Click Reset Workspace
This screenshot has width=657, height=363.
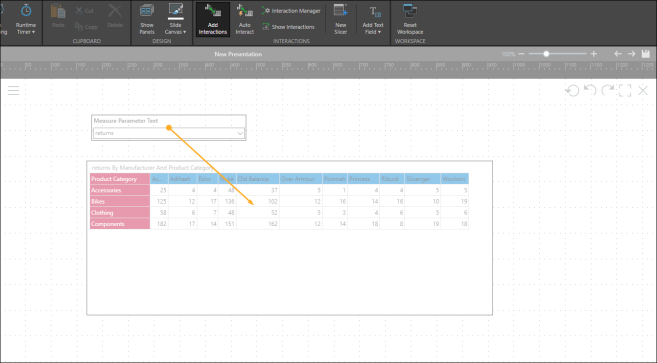pos(410,19)
